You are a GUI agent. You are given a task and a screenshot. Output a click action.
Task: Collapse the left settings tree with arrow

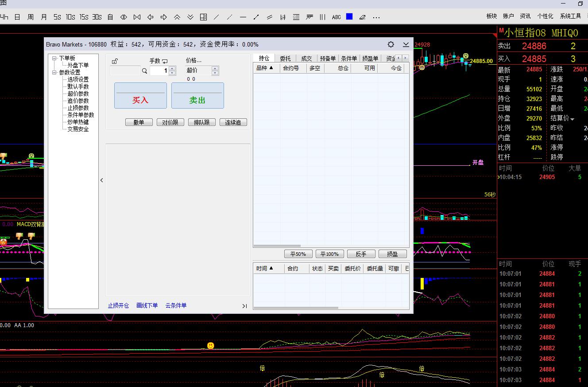click(102, 180)
